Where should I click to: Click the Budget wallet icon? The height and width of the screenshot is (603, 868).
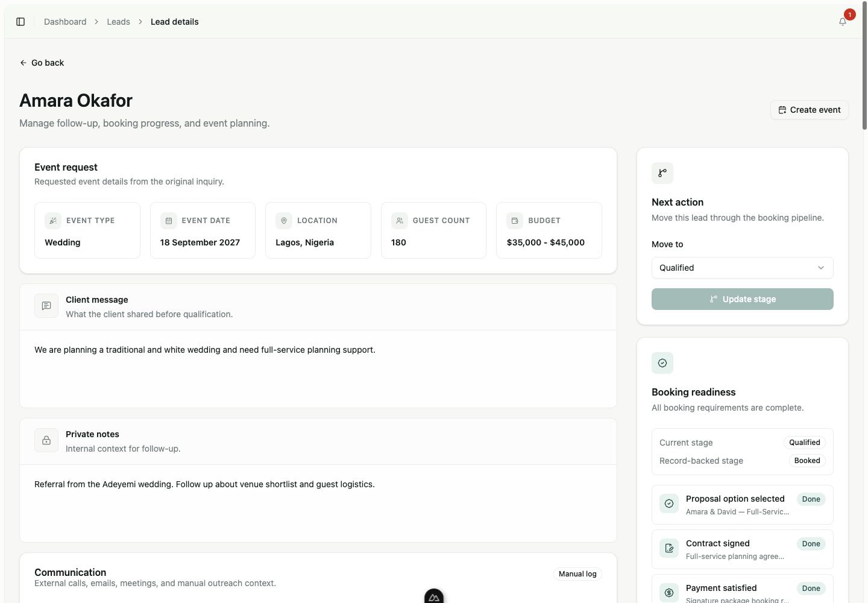[515, 221]
